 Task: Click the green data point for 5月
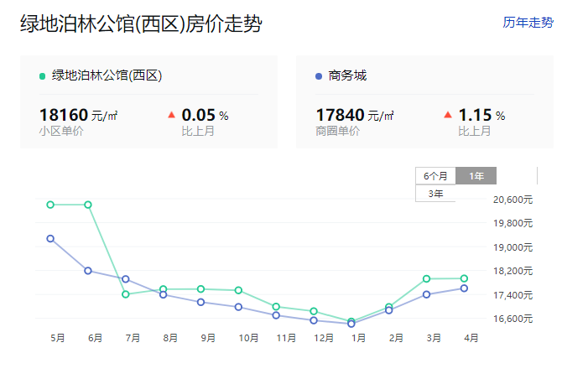(x=50, y=205)
